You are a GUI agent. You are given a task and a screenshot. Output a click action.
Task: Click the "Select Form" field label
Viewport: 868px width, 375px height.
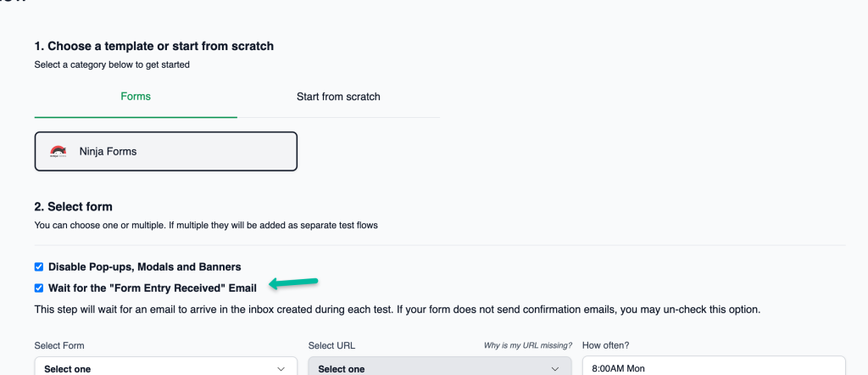point(59,345)
